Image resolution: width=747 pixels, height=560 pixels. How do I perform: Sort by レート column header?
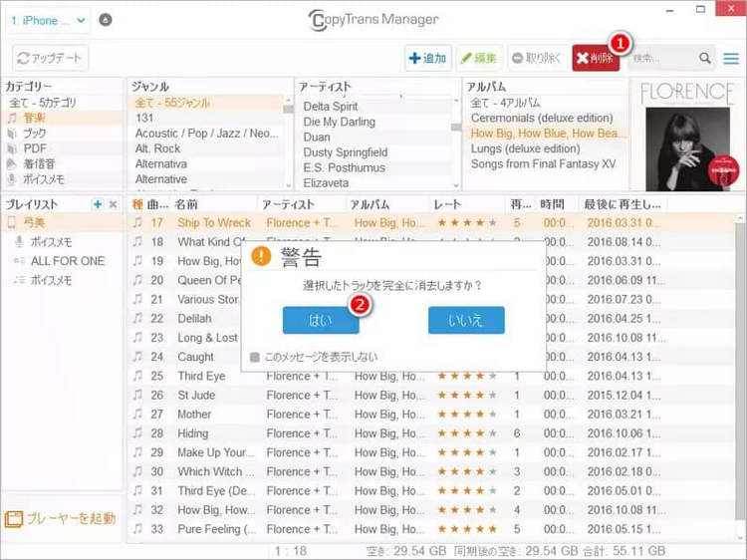tap(447, 204)
